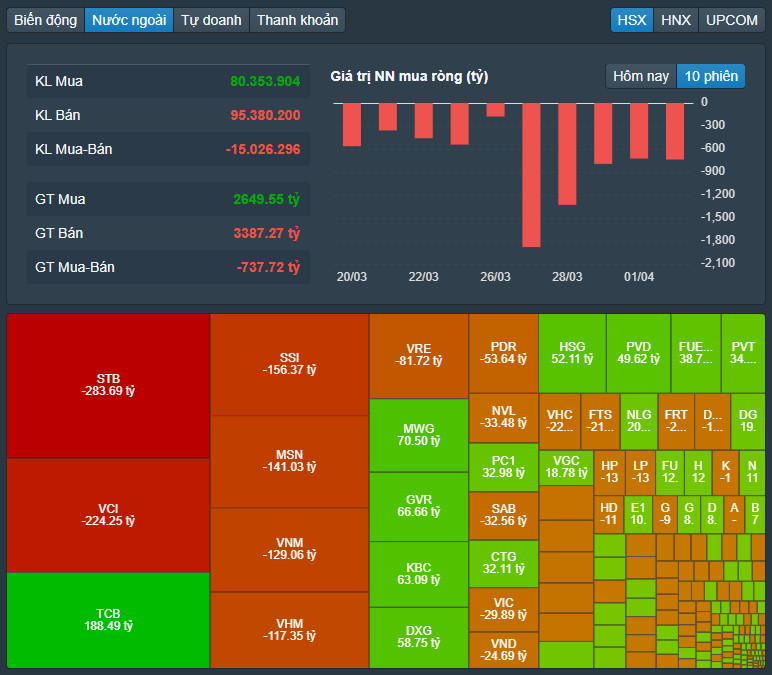Click GT Bán value 3387.27 tỷ
The height and width of the screenshot is (675, 772).
coord(266,233)
